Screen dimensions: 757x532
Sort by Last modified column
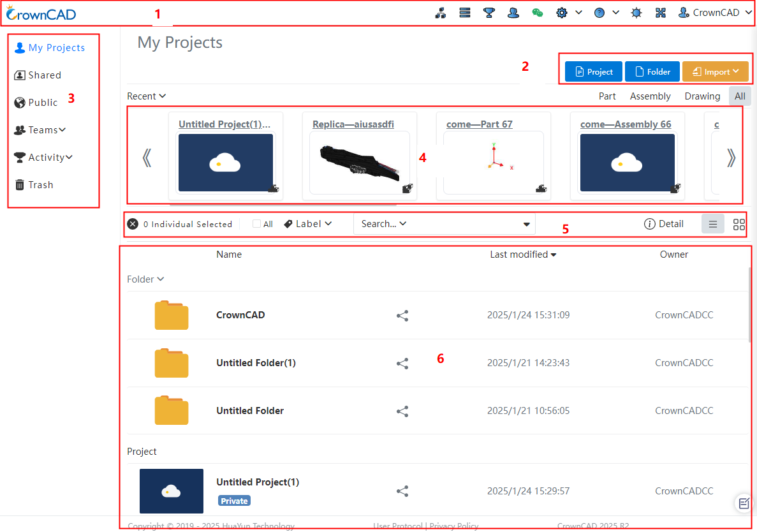(x=523, y=255)
